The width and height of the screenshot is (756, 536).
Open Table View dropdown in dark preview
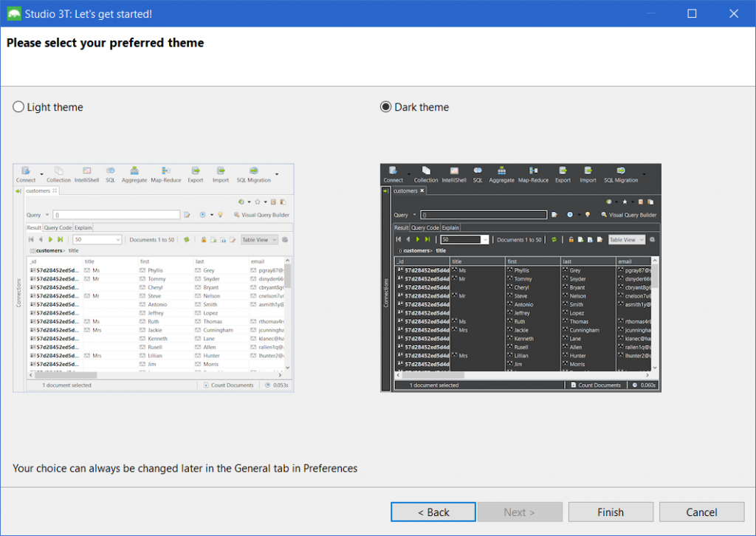(627, 239)
